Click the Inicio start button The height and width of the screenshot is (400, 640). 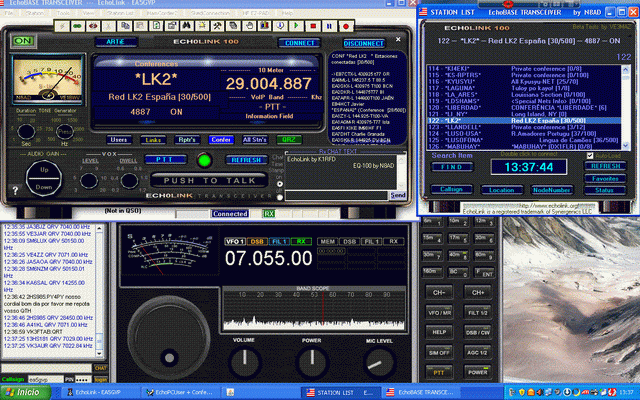point(25,392)
